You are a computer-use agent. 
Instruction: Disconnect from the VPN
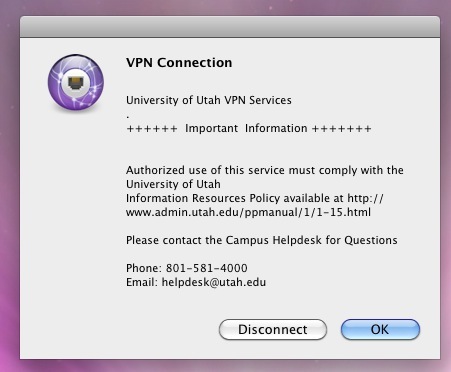coord(273,329)
